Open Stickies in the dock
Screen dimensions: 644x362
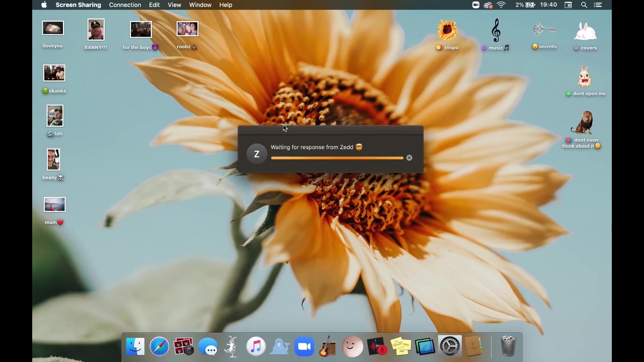click(x=401, y=346)
